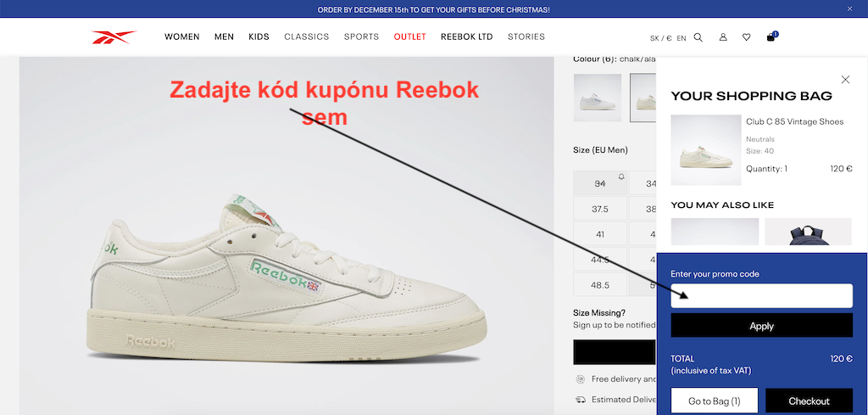Select size 48.5

[600, 285]
